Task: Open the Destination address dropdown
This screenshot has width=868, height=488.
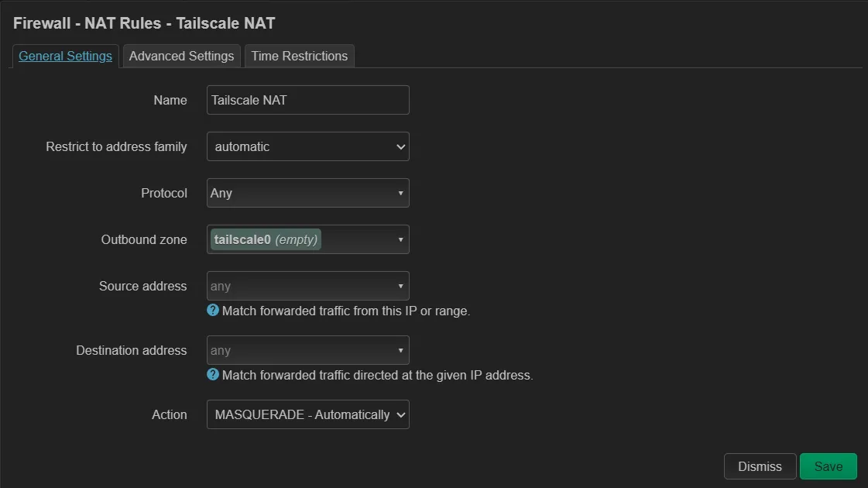Action: tap(307, 350)
